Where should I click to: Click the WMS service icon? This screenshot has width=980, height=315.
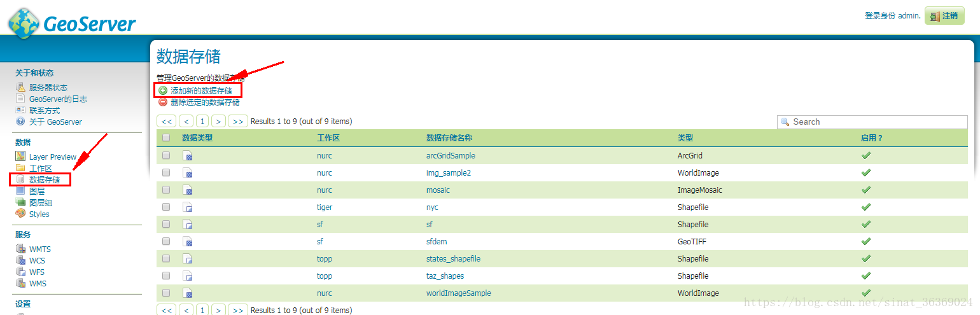click(20, 283)
